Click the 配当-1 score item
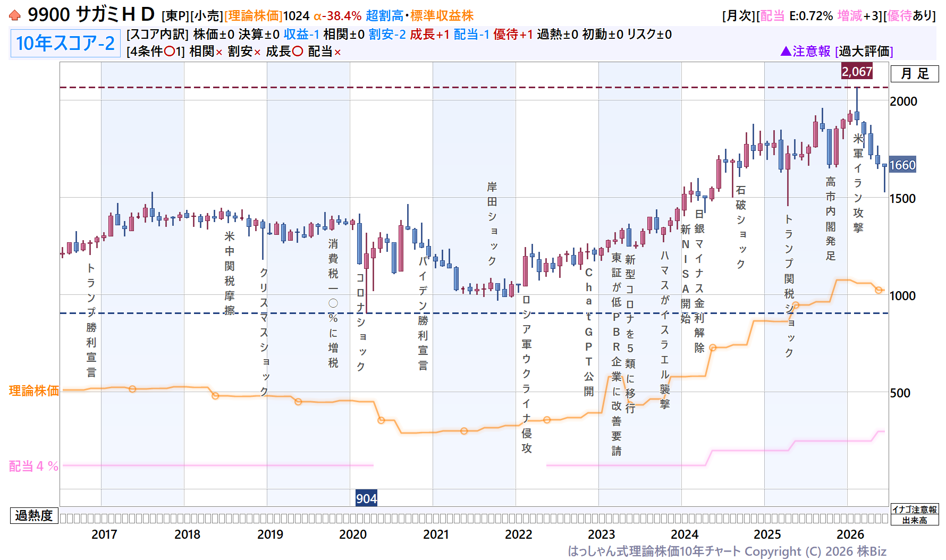The image size is (946, 560). (x=471, y=35)
